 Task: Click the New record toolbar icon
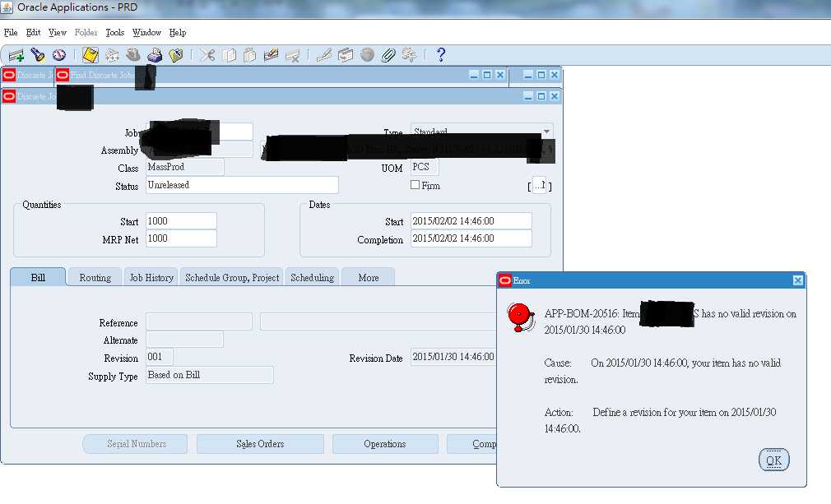16,55
